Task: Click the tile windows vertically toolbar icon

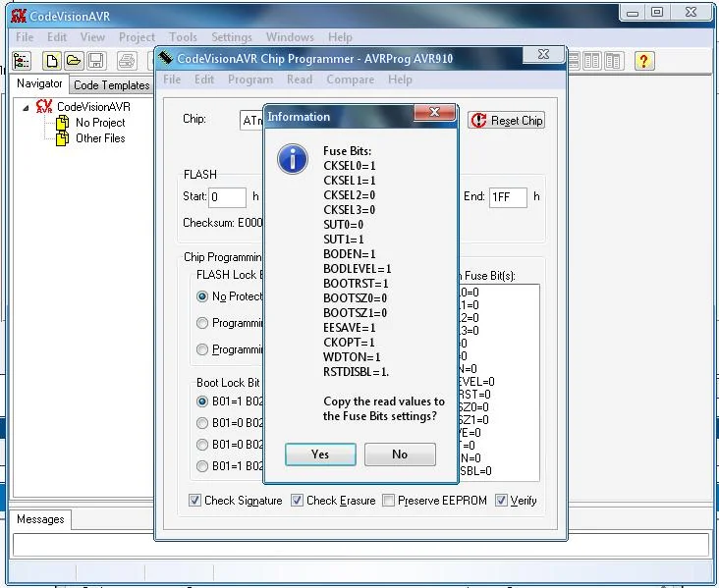Action: pos(591,61)
